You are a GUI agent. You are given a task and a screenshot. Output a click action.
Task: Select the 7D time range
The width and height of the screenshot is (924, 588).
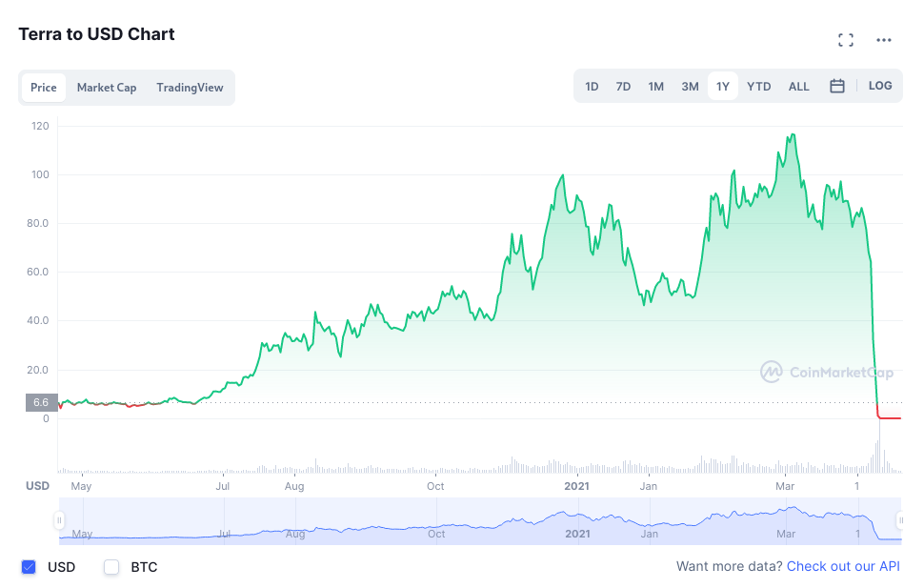[623, 87]
